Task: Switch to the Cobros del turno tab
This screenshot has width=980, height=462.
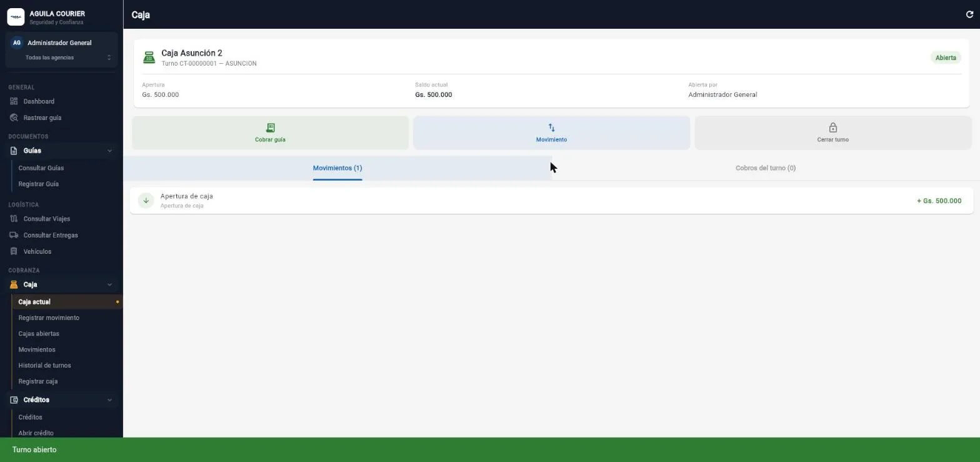Action: (766, 168)
